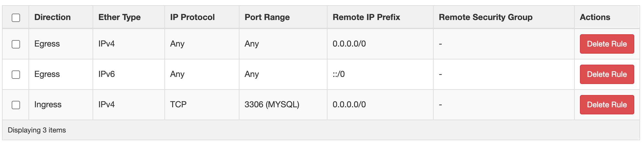Click the Remote IP Prefix column header
The width and height of the screenshot is (644, 148).
(x=366, y=17)
